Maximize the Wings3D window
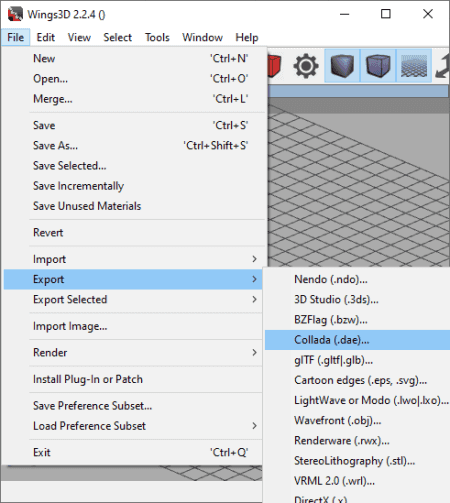 coord(386,14)
